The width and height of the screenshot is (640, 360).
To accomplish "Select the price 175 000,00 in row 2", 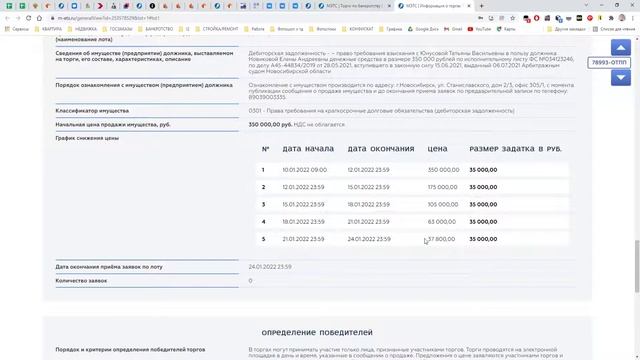I will (442, 187).
